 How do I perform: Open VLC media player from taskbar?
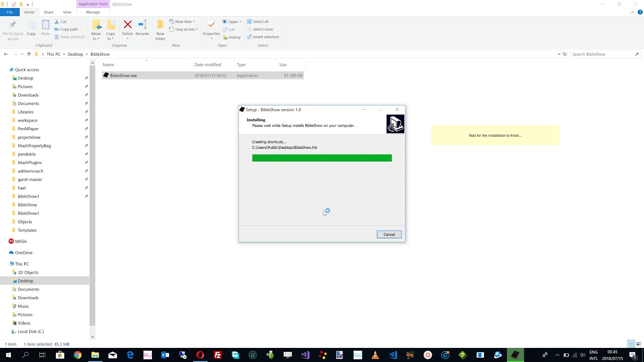[375, 355]
